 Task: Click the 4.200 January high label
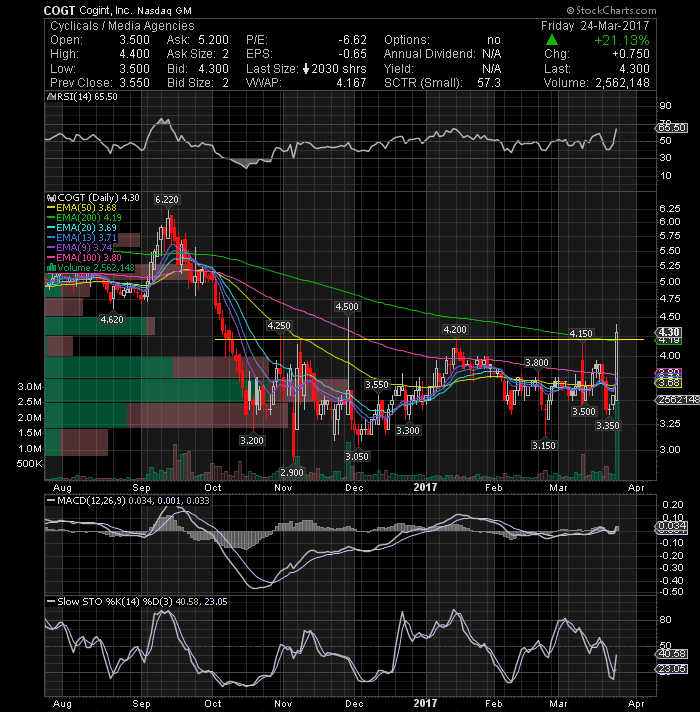tap(455, 330)
